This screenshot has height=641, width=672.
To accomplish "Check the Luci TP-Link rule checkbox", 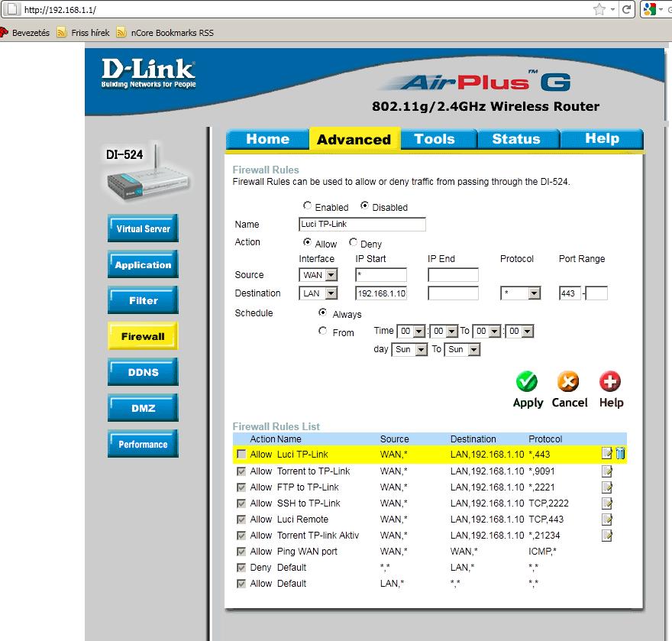I will (x=241, y=454).
